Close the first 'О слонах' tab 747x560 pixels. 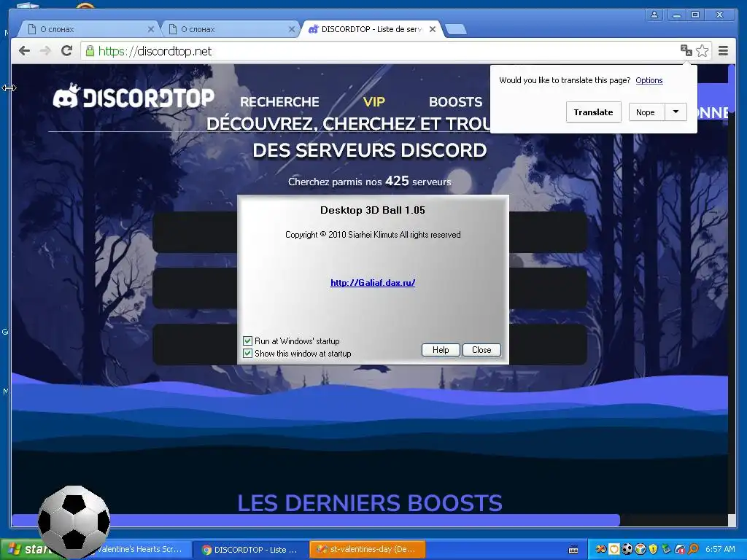[x=150, y=29]
